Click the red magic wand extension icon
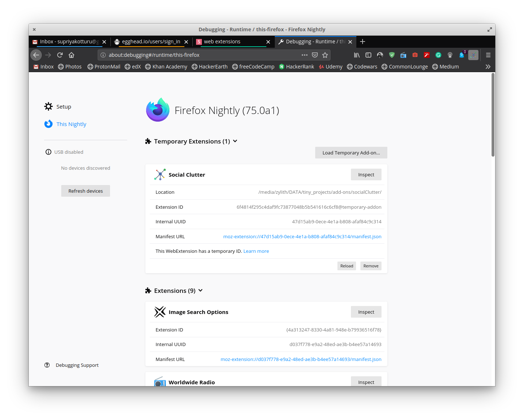This screenshot has height=420, width=524. click(x=427, y=55)
